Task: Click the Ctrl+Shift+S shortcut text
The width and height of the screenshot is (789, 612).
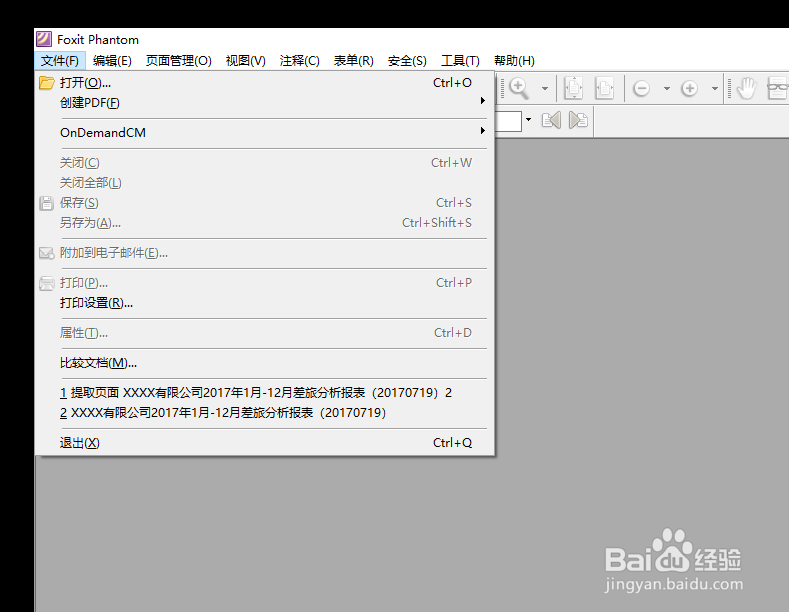Action: (437, 222)
